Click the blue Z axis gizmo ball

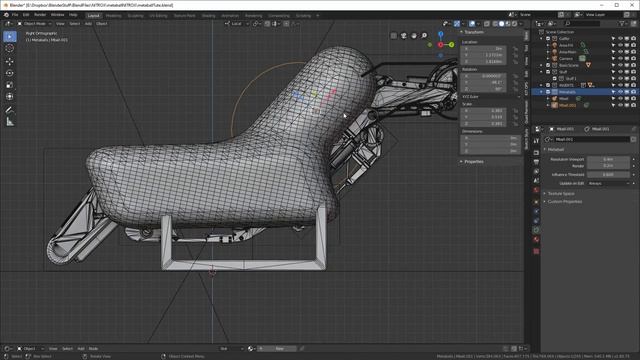(440, 34)
